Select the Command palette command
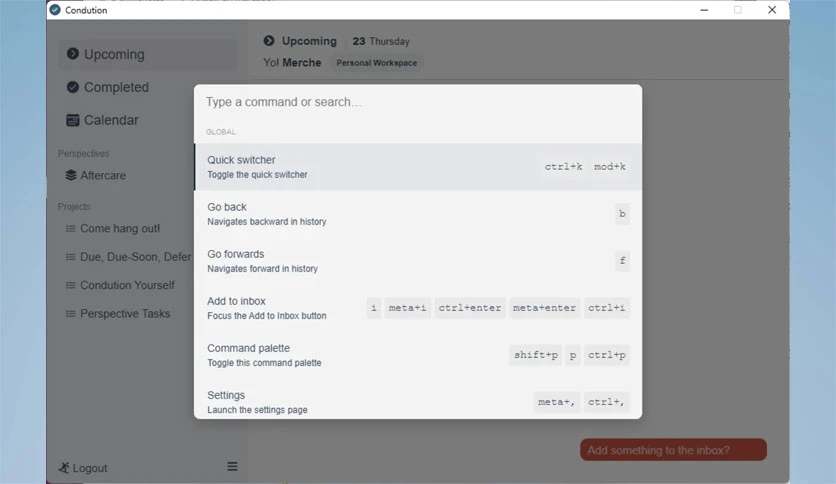The width and height of the screenshot is (836, 484). (x=418, y=354)
